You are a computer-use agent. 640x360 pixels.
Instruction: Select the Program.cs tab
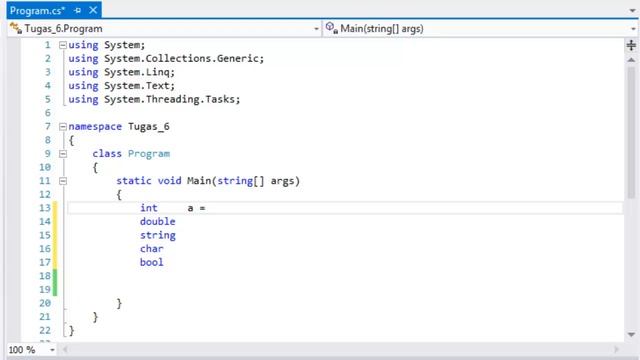37,10
